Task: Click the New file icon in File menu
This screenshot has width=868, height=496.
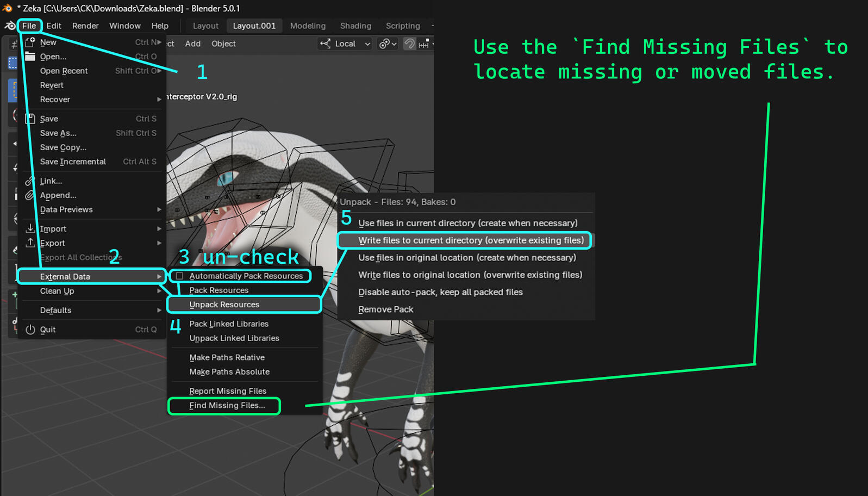Action: [30, 42]
